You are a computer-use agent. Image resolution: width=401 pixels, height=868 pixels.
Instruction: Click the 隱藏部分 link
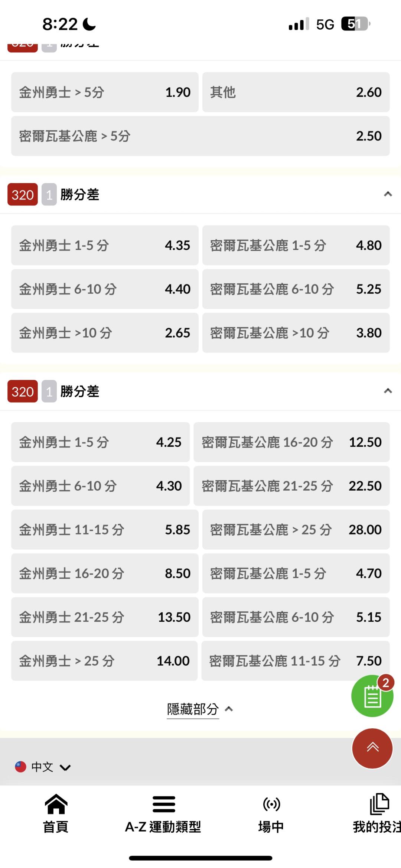coord(193,709)
